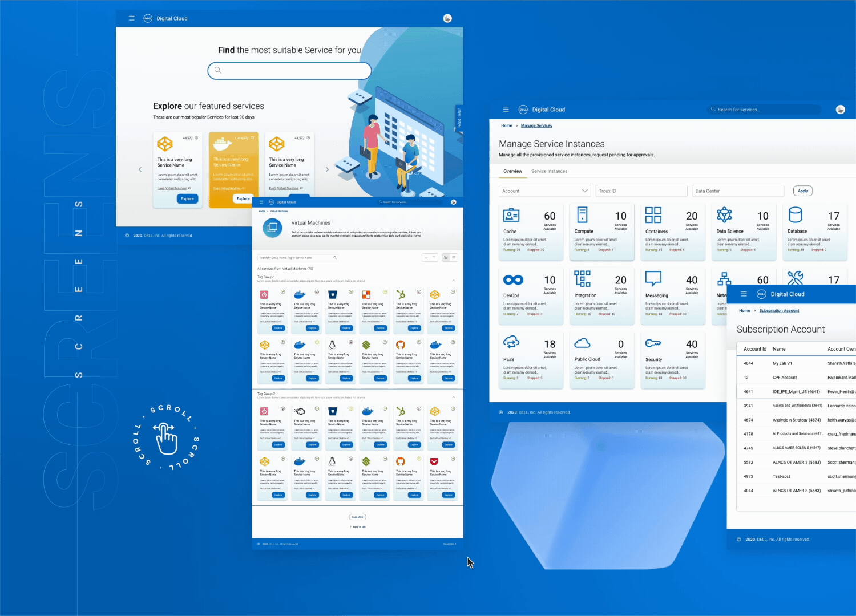Screen dimensions: 856x616
Task: Open the Database service card icon
Action: point(795,214)
